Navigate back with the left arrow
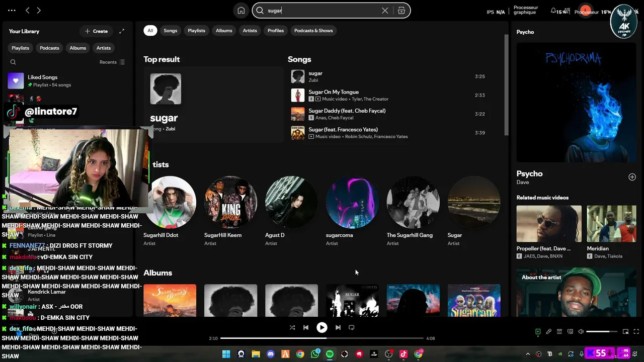Screen dimensions: 644x362 point(28,11)
